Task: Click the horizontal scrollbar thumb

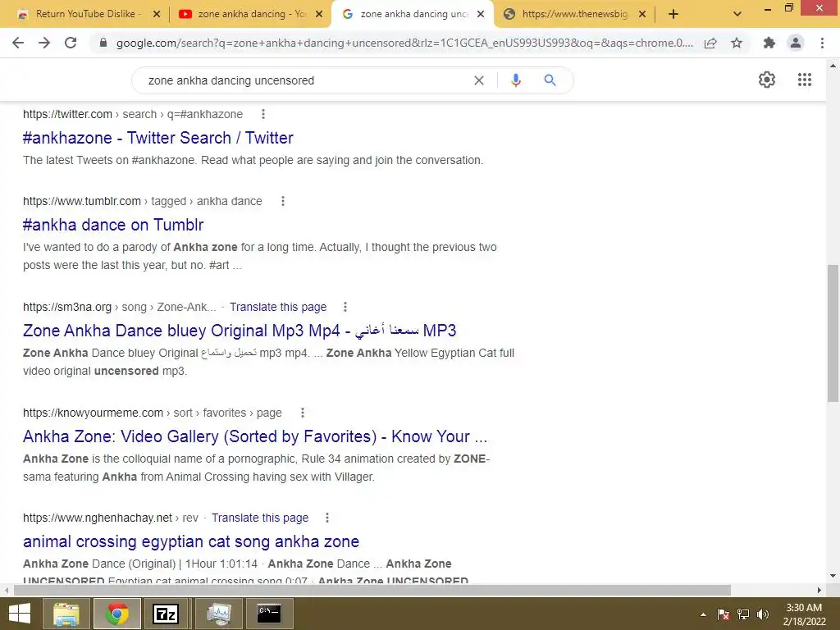Action: point(372,590)
